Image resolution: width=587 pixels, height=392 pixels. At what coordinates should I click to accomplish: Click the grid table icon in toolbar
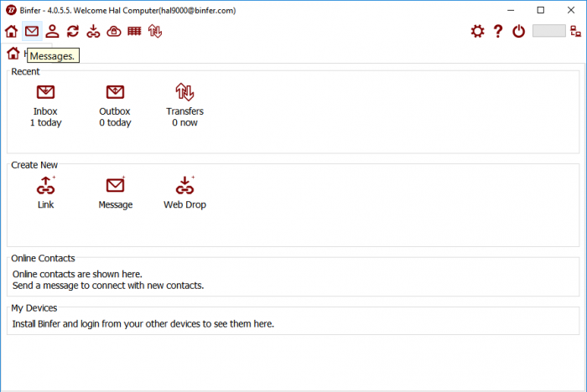pos(134,32)
